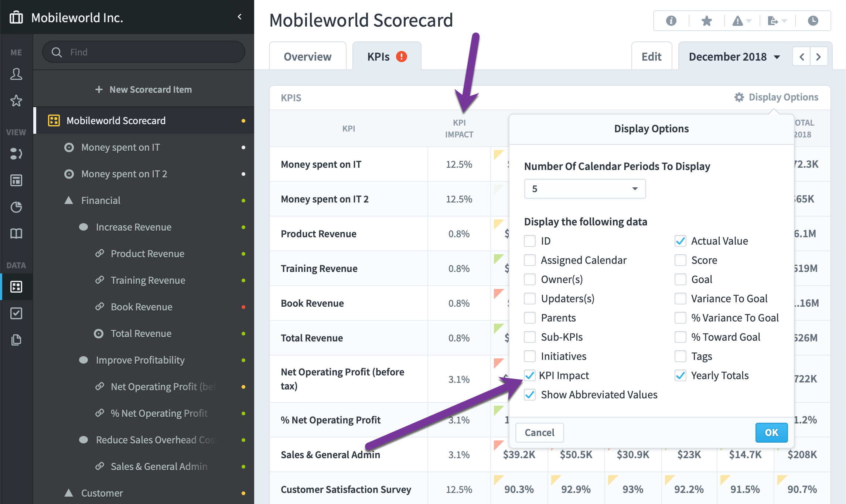Open the documents copy icon
The width and height of the screenshot is (846, 504).
point(16,340)
